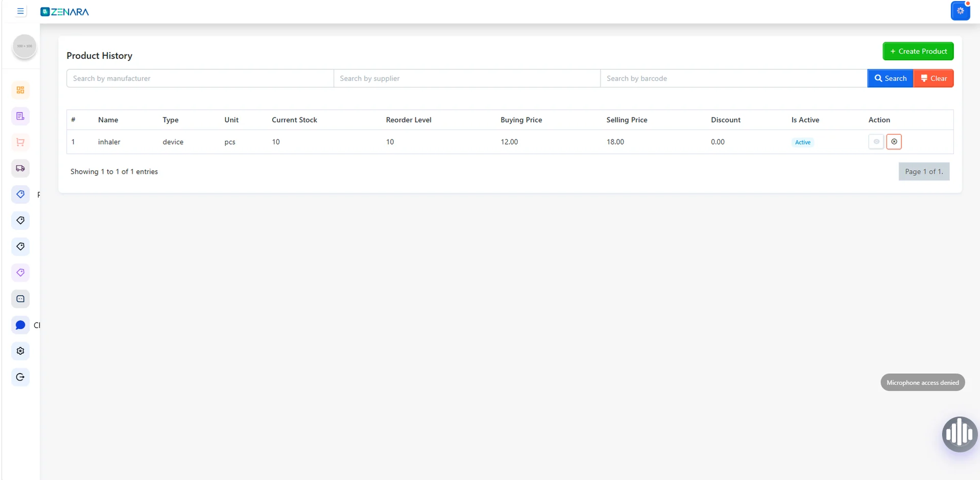The width and height of the screenshot is (980, 480).
Task: Focus the Search by supplier field
Action: (x=467, y=78)
